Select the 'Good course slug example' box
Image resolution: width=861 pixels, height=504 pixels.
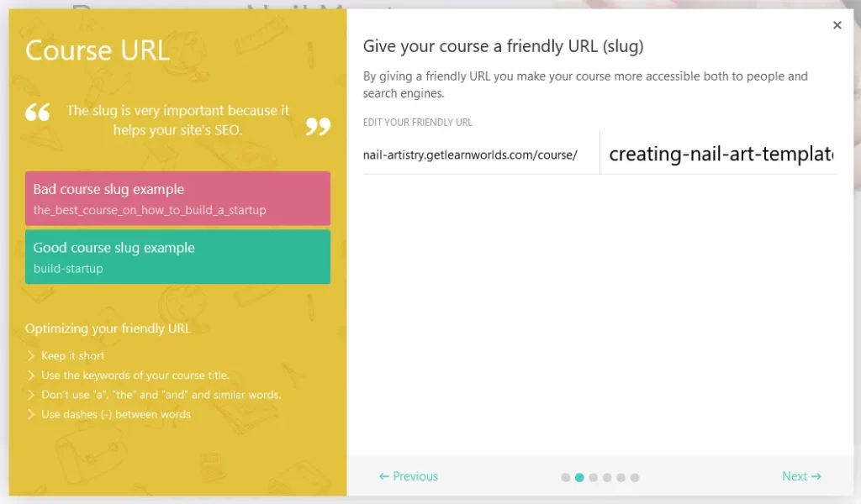(x=177, y=258)
